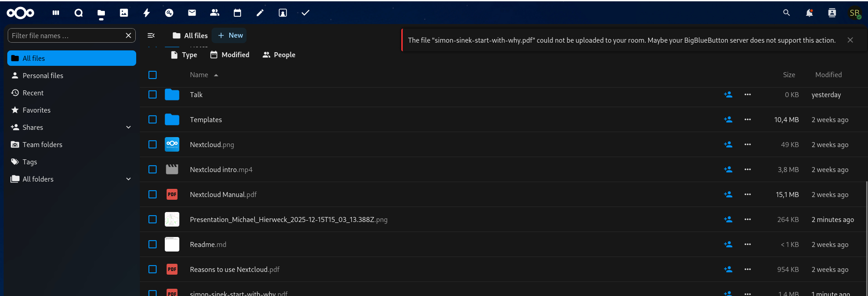This screenshot has height=296, width=868.
Task: Open the Photos app icon
Action: [x=124, y=13]
